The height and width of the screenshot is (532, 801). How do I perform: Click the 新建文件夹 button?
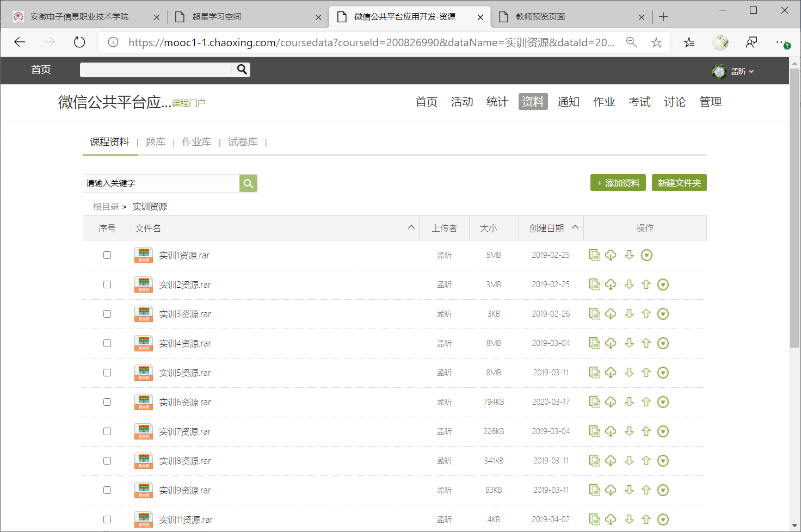(679, 183)
